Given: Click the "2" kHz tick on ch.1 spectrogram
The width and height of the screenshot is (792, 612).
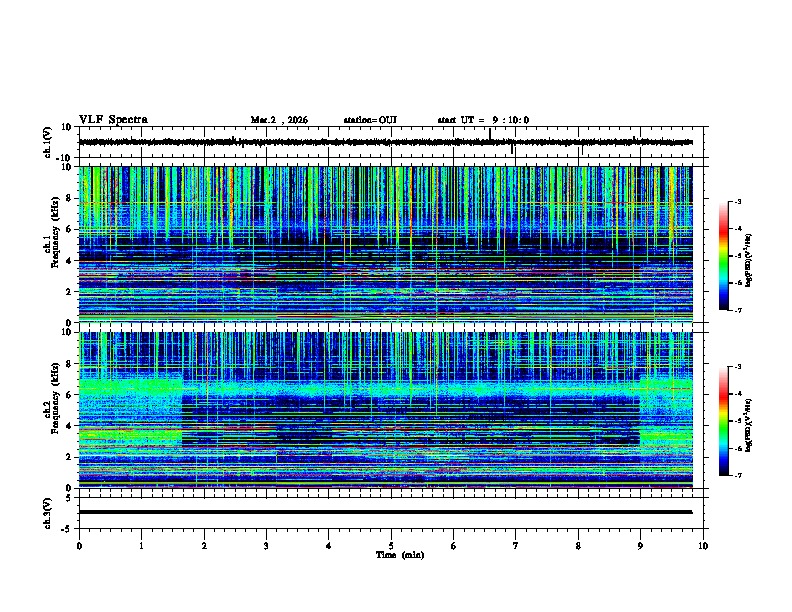Looking at the screenshot, I should click(70, 292).
